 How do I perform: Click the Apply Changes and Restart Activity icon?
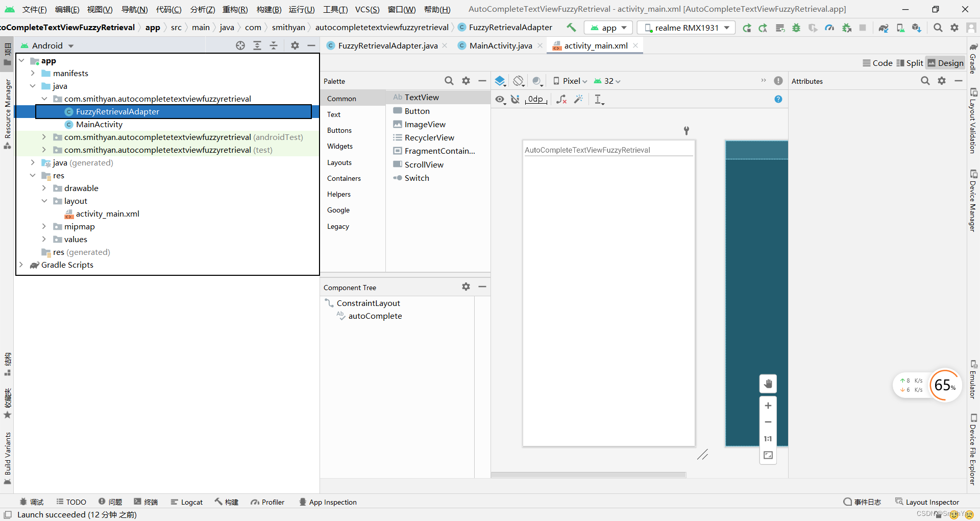point(747,28)
